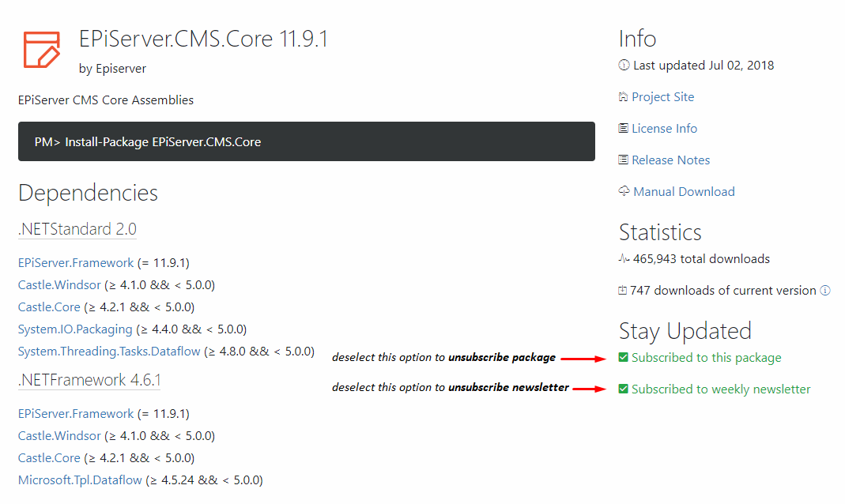
Task: Click the EPiServer package logo icon
Action: 41,50
